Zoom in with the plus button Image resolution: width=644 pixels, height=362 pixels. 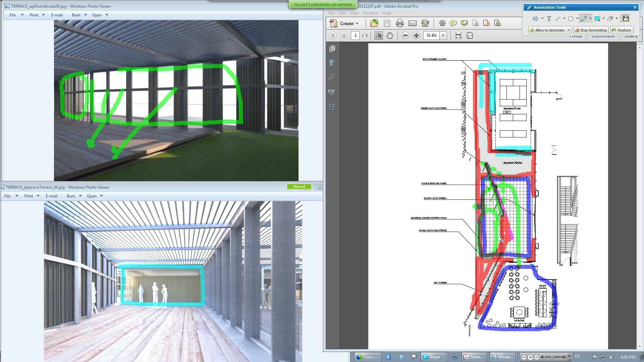(416, 36)
